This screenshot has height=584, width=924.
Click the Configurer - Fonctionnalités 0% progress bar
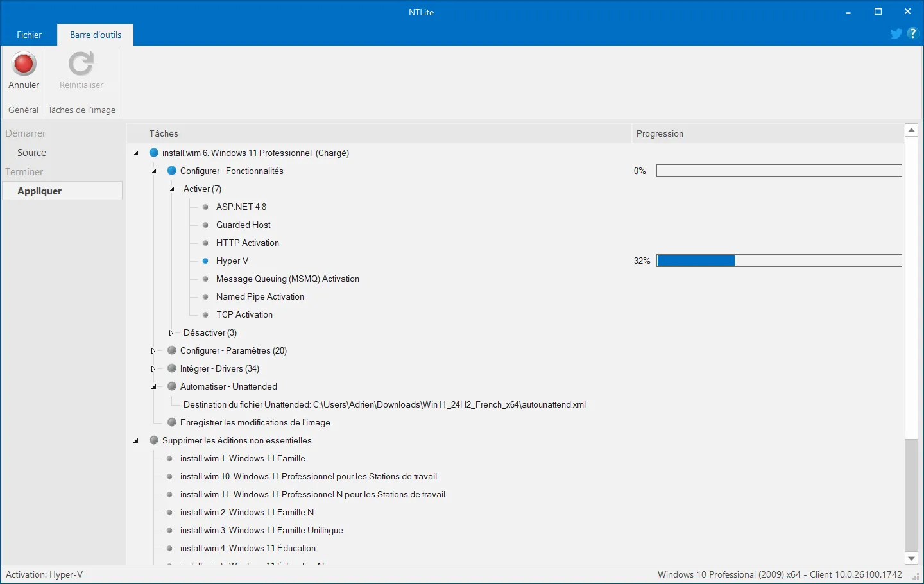(779, 171)
